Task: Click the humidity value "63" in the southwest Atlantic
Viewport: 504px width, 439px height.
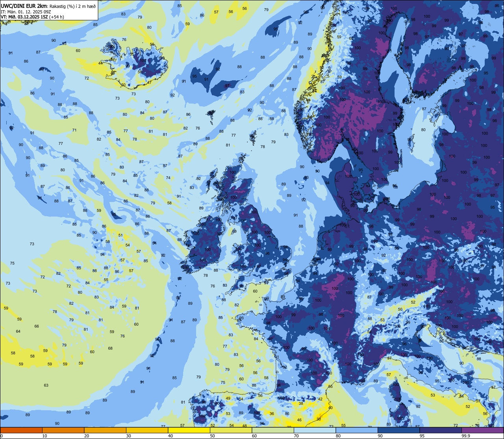Action: click(x=46, y=385)
